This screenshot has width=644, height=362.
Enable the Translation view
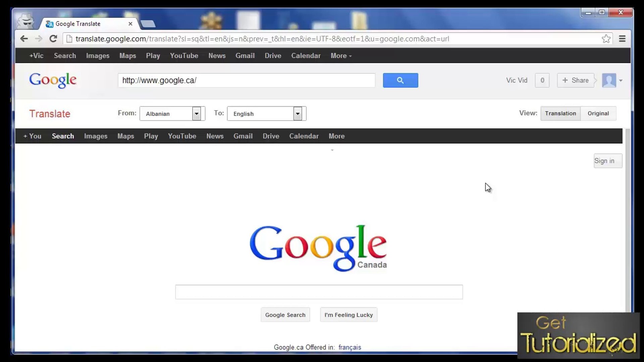point(560,113)
